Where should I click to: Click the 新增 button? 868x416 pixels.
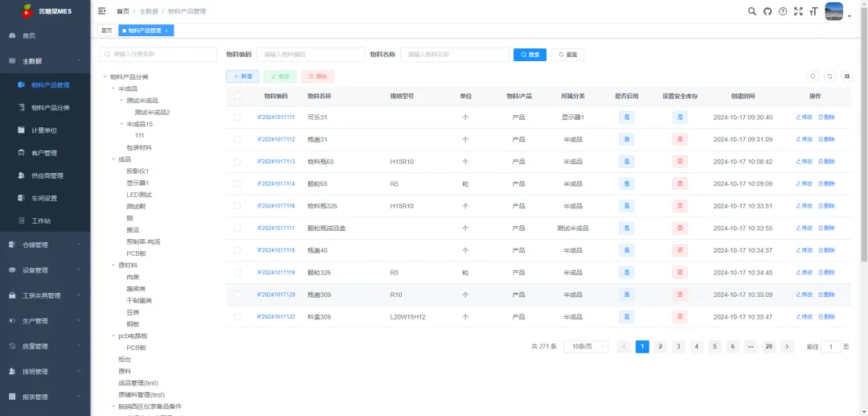click(x=242, y=76)
